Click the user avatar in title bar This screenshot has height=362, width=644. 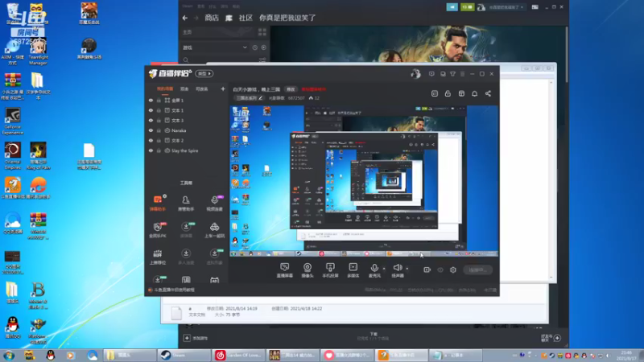[x=415, y=74]
